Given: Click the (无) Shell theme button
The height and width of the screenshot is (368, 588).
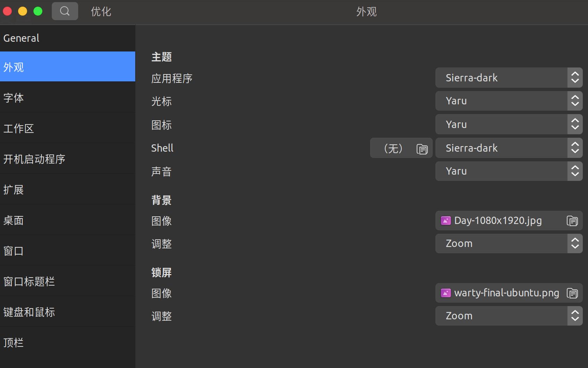Looking at the screenshot, I should [x=401, y=148].
